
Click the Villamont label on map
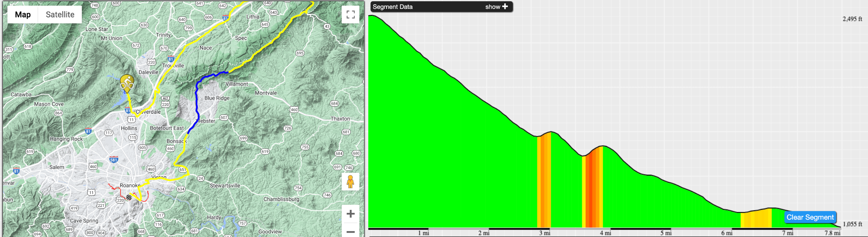point(237,84)
